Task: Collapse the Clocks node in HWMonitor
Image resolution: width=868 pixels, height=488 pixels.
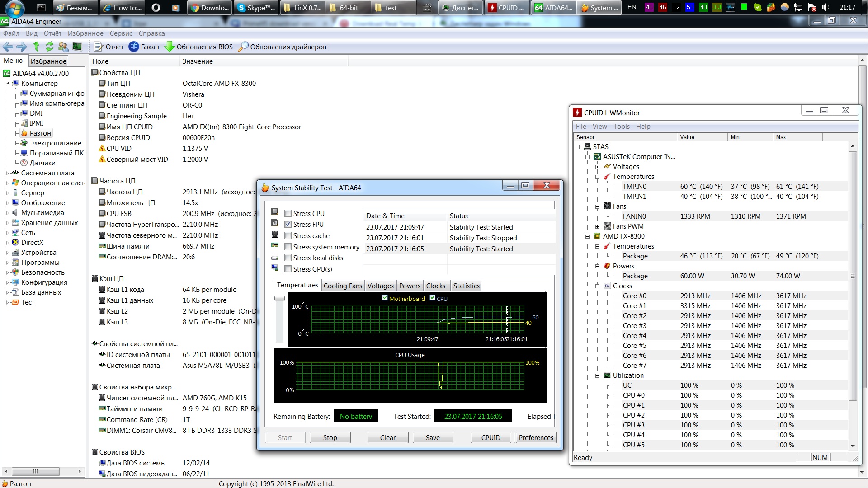Action: tap(597, 286)
